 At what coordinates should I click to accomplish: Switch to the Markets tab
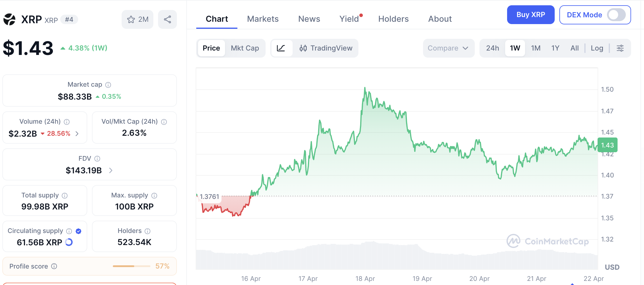pos(263,19)
